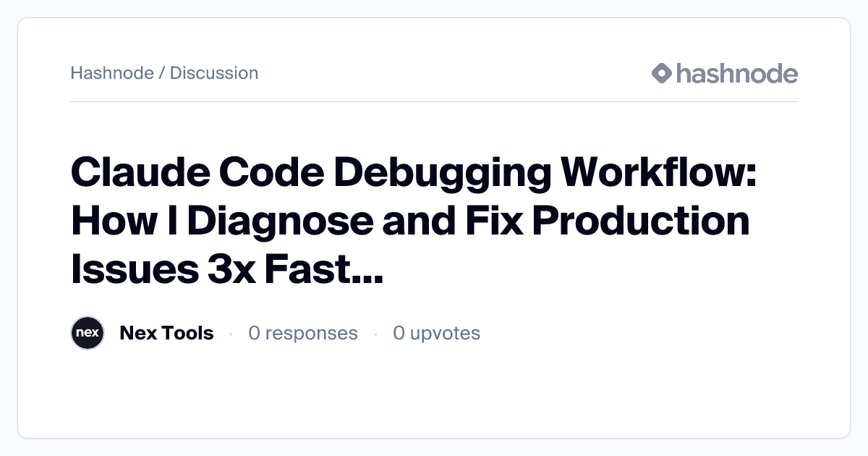Click the 0 upvotes counter
Viewport: 868px width, 456px height.
(x=436, y=333)
